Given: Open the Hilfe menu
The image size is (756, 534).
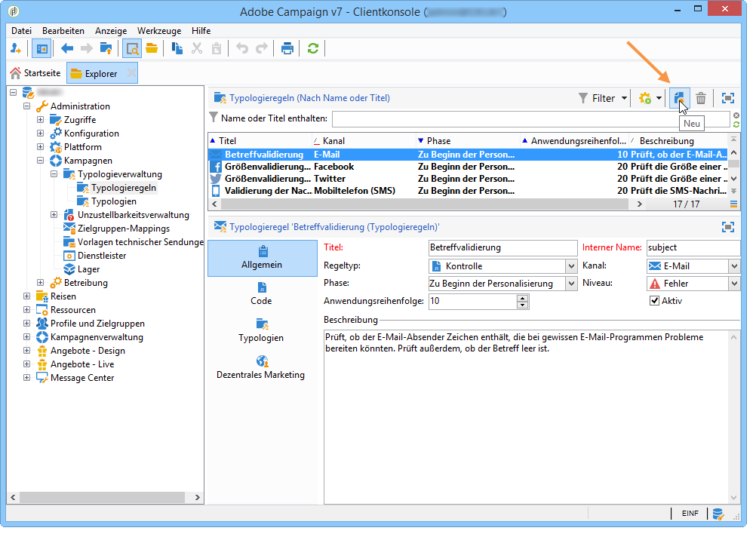Looking at the screenshot, I should [x=201, y=31].
